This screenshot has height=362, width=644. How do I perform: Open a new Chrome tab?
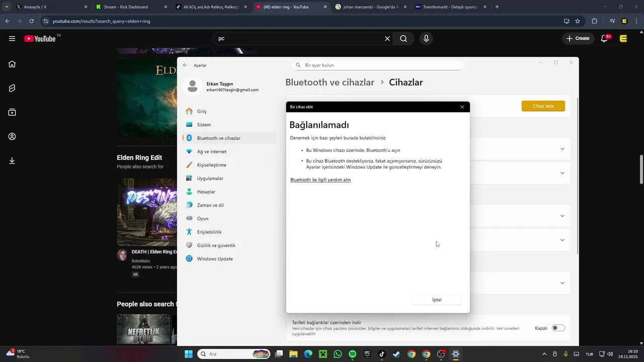click(497, 7)
